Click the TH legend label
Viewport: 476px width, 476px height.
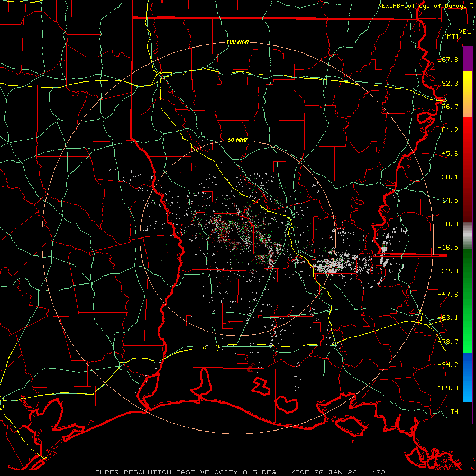(x=454, y=412)
